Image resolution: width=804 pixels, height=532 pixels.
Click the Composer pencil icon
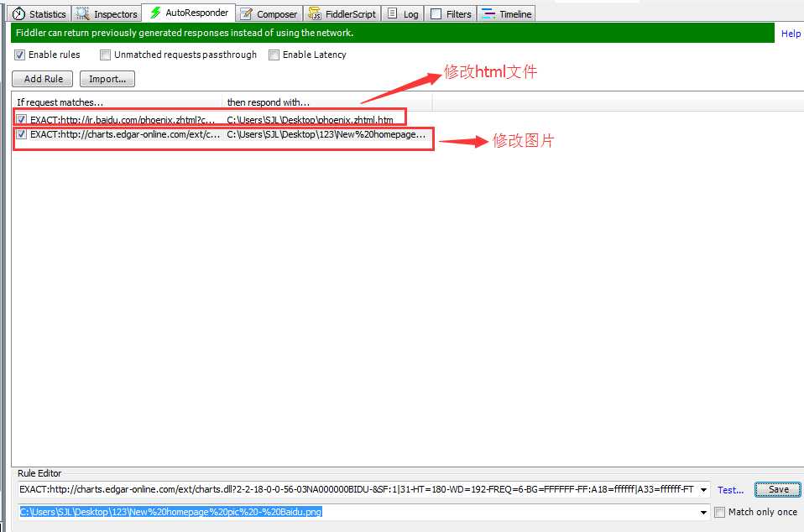(x=246, y=13)
